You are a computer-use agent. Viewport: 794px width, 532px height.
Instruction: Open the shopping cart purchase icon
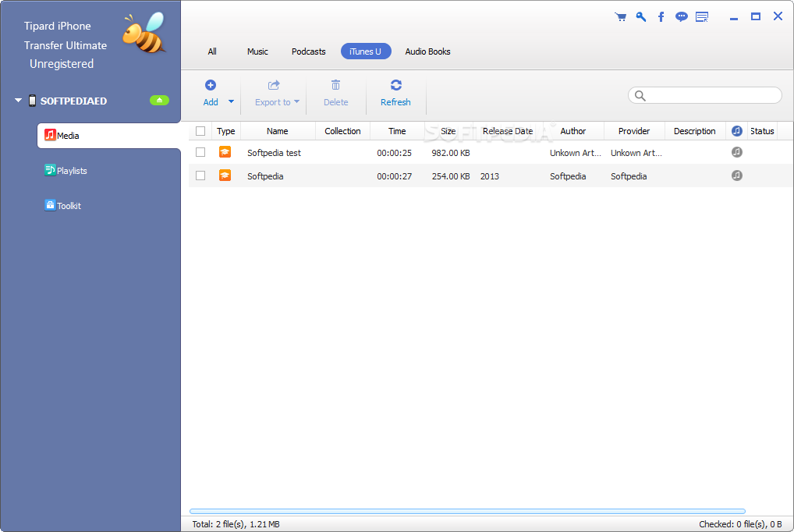tap(620, 17)
